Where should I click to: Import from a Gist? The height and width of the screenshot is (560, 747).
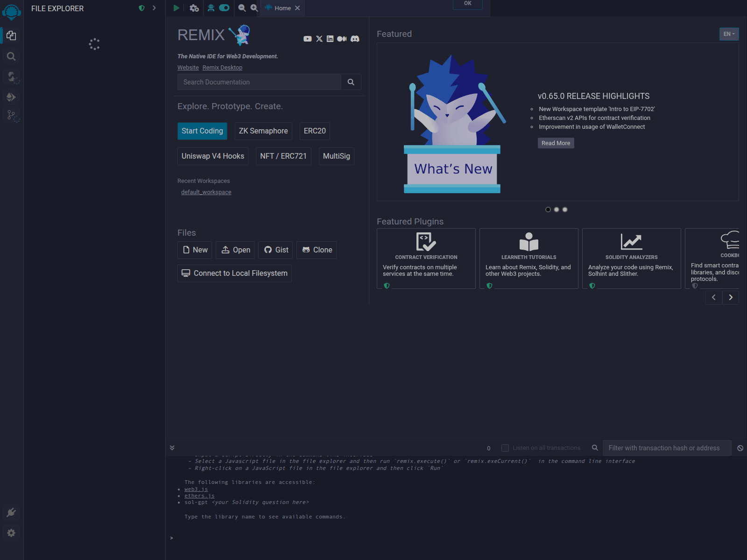coord(275,250)
